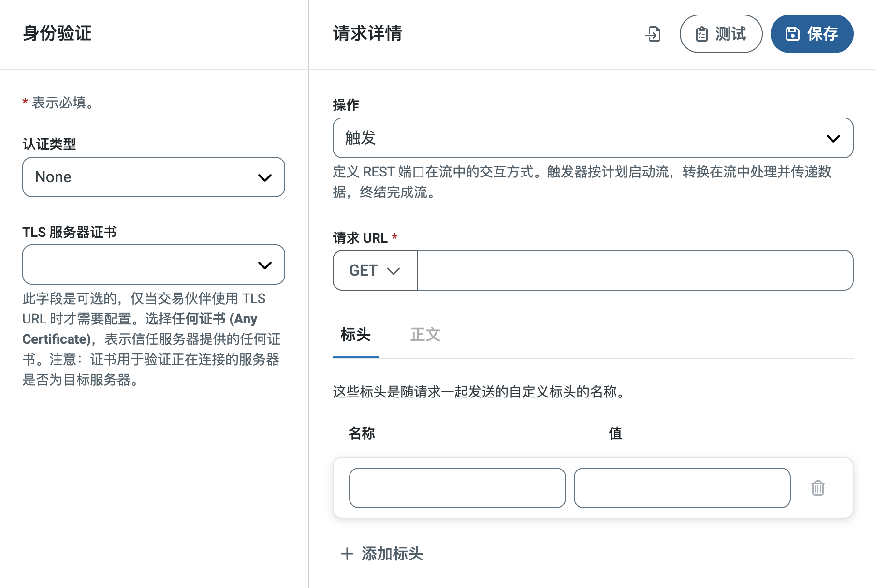Click the 添加标头 link text

[x=392, y=554]
